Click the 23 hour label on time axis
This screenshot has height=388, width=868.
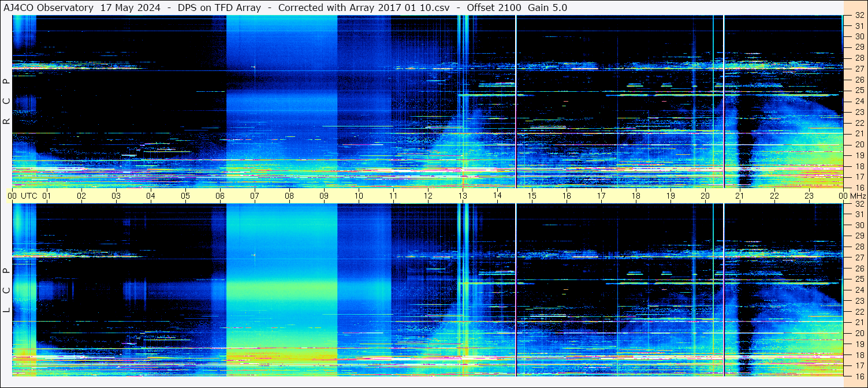(x=809, y=196)
